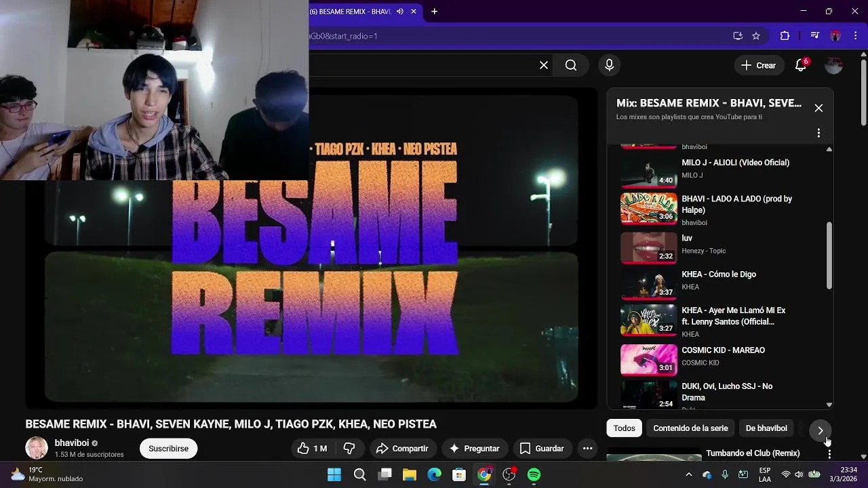The height and width of the screenshot is (488, 868).
Task: Show hidden system tray icons
Action: pos(689,475)
